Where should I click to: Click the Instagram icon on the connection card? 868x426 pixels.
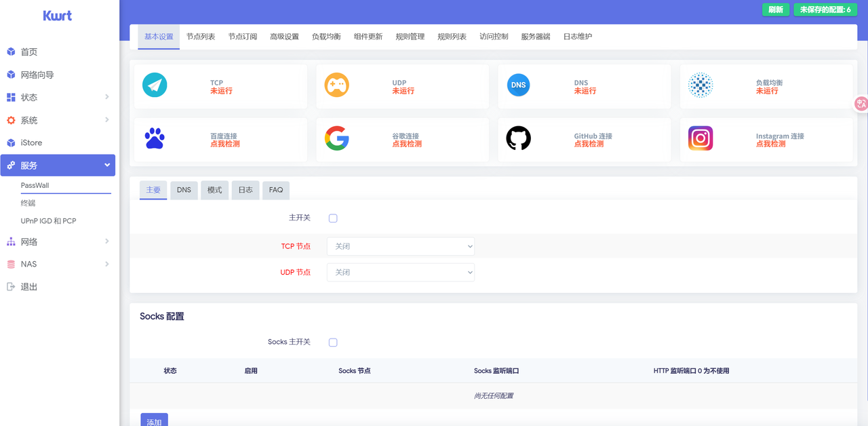click(700, 138)
